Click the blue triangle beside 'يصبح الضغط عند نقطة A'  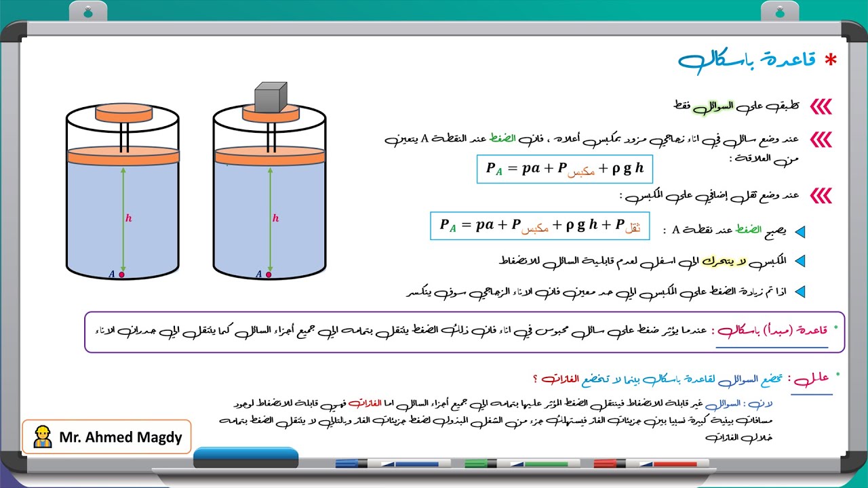[800, 232]
